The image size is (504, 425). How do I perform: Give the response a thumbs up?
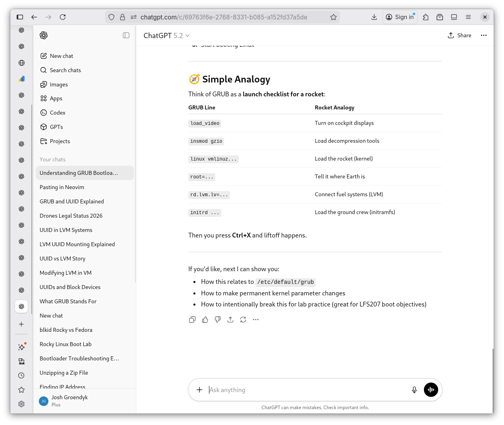point(205,320)
